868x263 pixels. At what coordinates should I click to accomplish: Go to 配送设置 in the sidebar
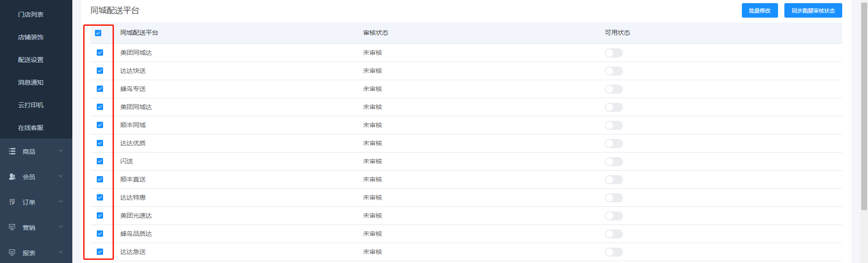tap(31, 60)
